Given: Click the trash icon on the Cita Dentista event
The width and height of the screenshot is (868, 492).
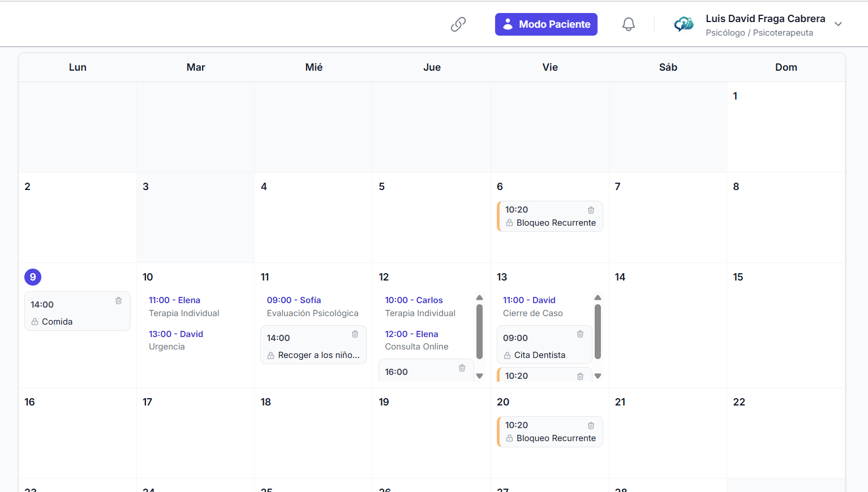Looking at the screenshot, I should [580, 334].
